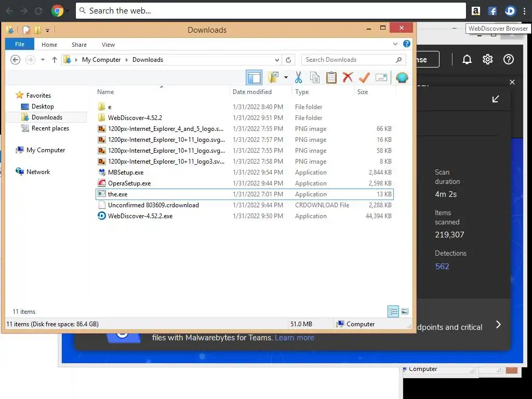Click Malwarebytes help question mark
Viewport: 532px width, 399px height.
[x=508, y=59]
